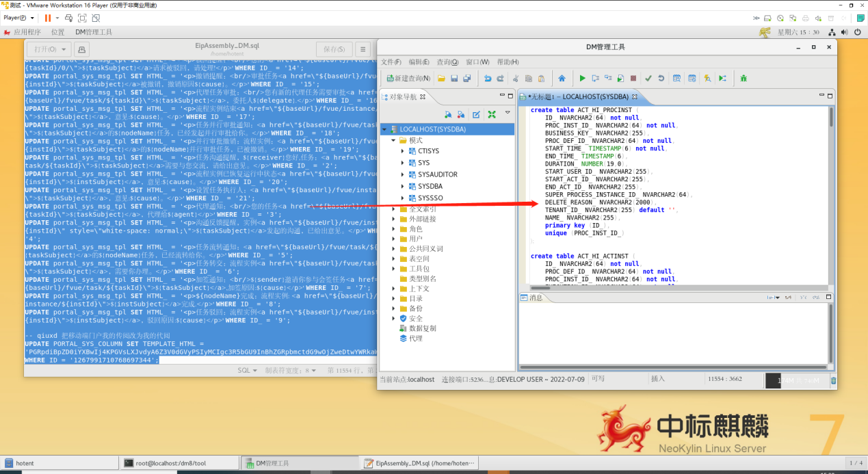Screen dimensions: 868x474
Task: Click the Commit checkmark icon
Action: pyautogui.click(x=648, y=79)
